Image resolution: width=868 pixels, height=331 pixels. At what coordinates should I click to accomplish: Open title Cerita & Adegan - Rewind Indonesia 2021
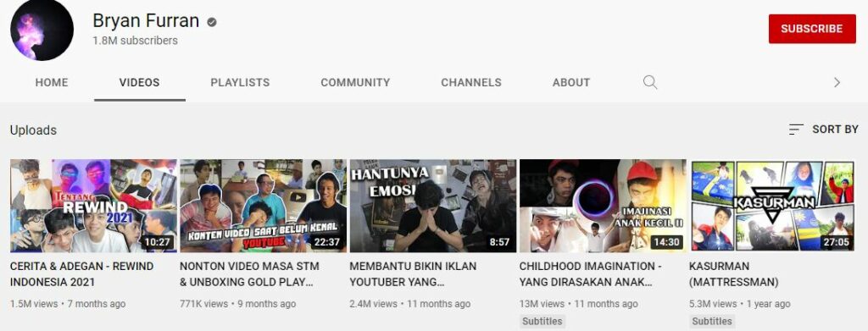click(82, 274)
